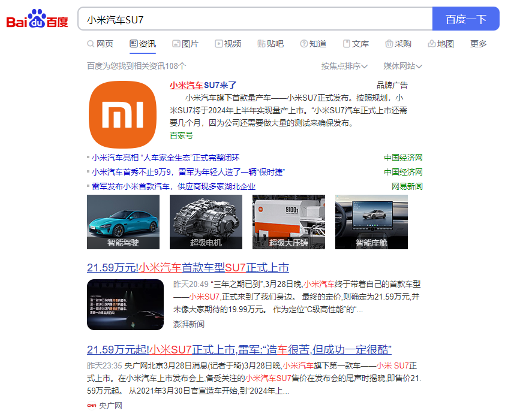Open the 小米汽车SU7来了 headline
505x420 pixels.
[x=203, y=85]
